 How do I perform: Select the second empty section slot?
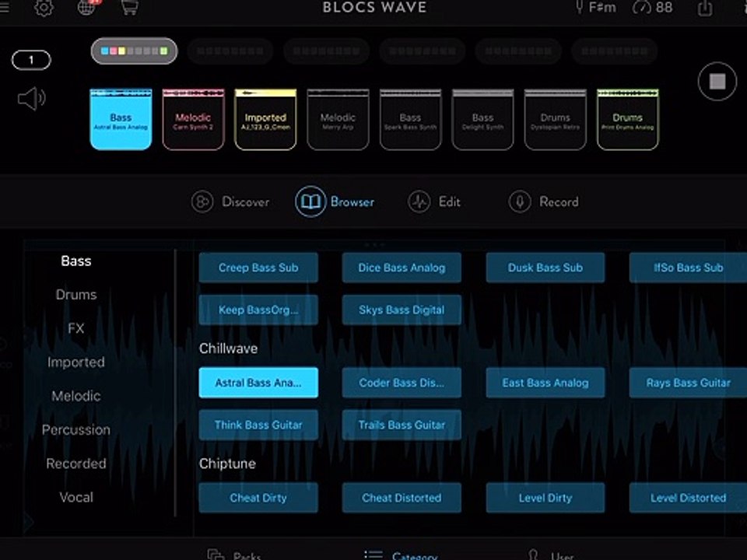tap(230, 51)
